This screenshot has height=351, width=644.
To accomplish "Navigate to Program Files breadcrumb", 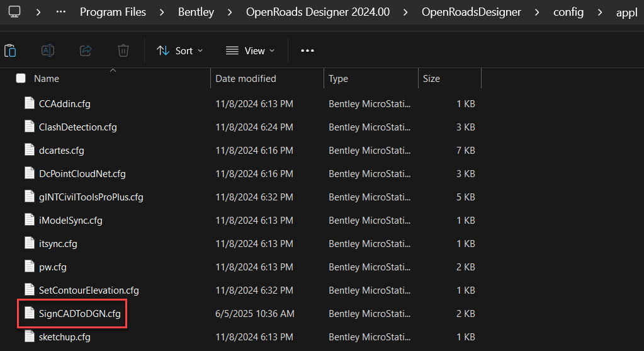I will [113, 12].
